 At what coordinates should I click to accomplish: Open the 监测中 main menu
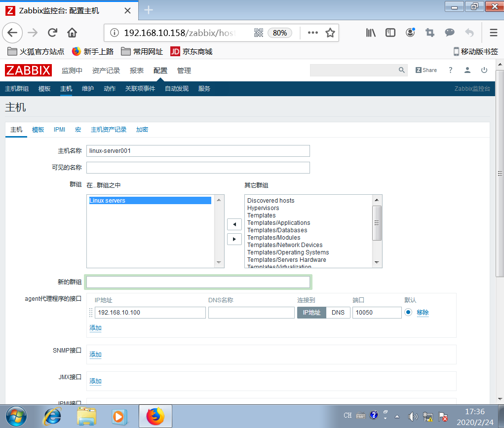pyautogui.click(x=72, y=71)
